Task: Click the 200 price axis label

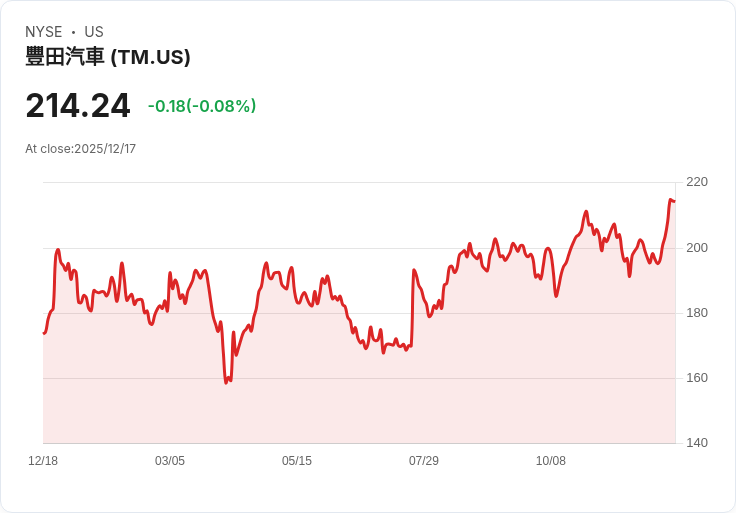Action: click(x=697, y=248)
